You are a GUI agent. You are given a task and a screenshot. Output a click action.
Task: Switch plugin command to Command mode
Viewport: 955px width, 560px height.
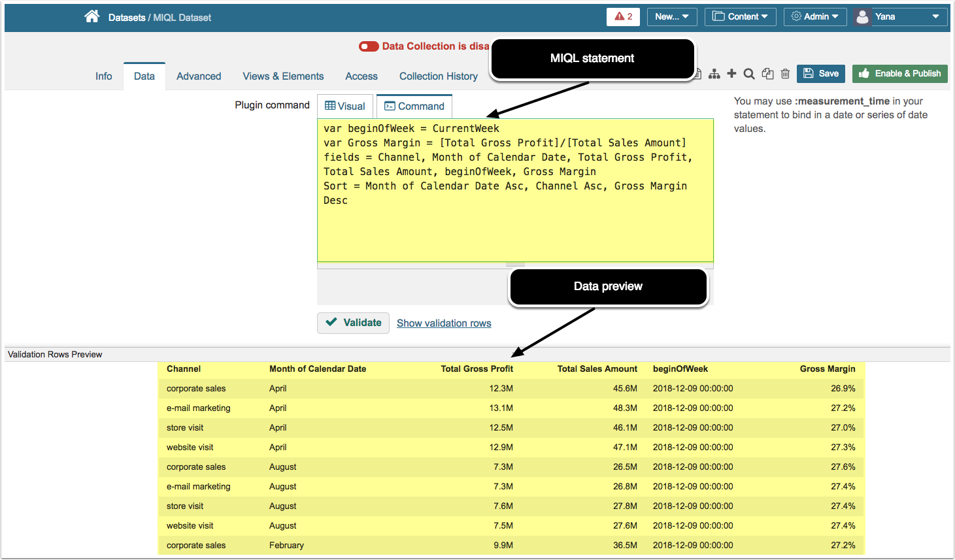(414, 106)
